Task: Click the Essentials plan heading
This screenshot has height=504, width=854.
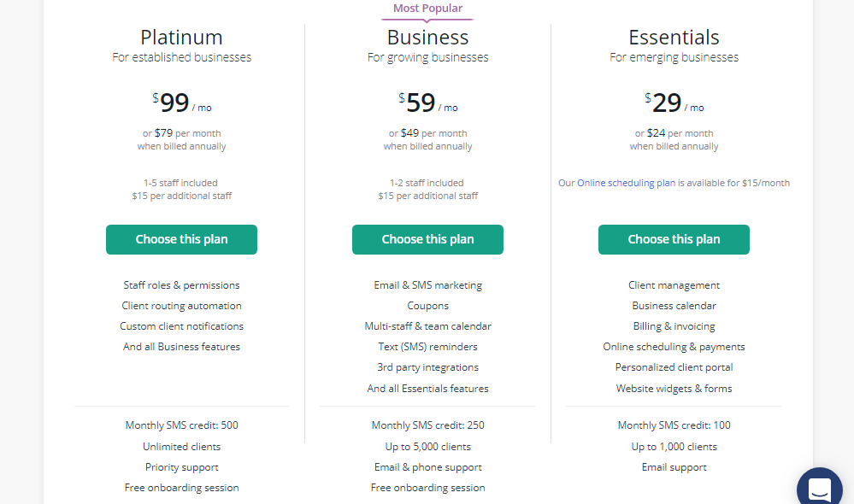Action: (674, 37)
